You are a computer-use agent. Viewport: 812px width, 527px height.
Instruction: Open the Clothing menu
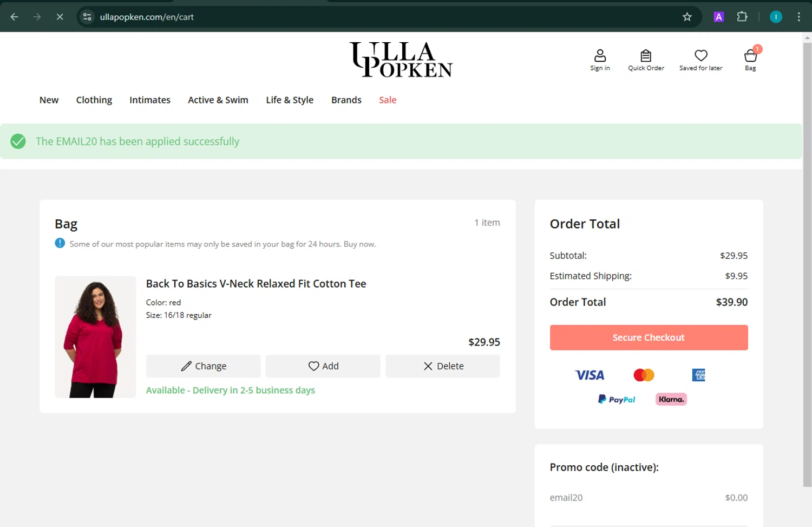pos(94,100)
